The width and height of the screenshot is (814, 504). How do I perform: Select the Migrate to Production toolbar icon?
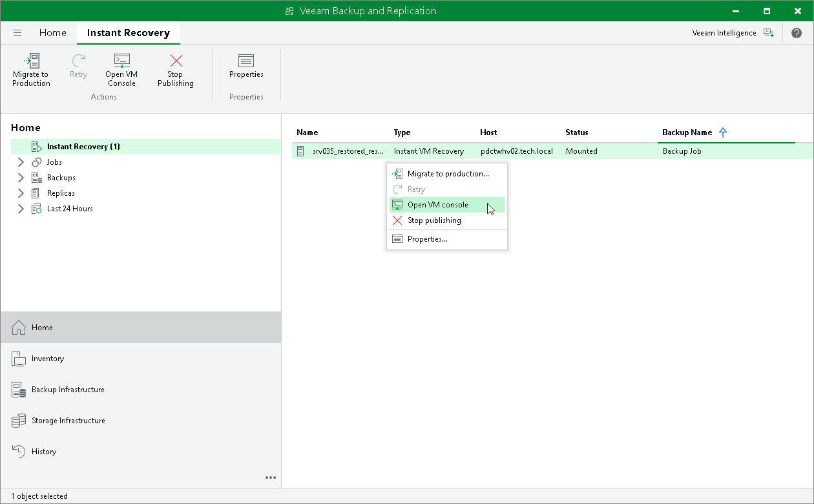31,69
